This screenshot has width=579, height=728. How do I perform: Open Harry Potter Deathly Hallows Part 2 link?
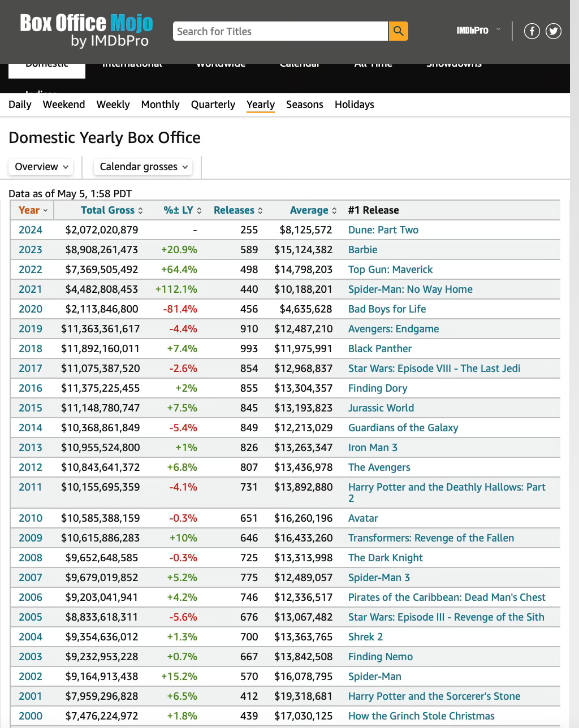[447, 492]
